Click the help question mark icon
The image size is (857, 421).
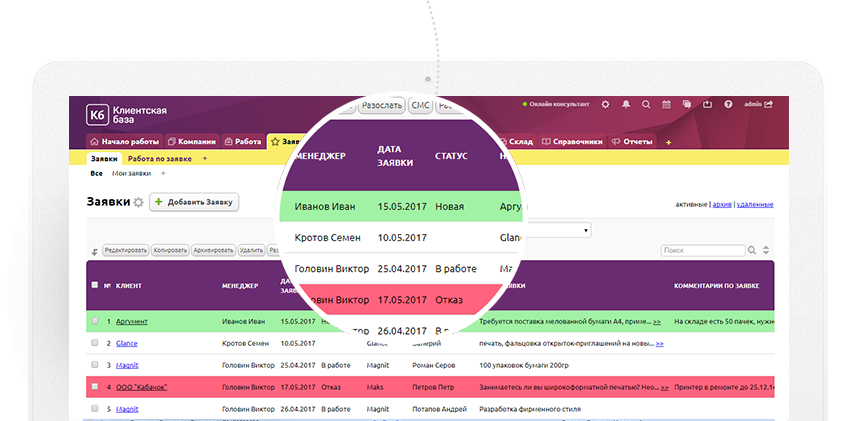pos(728,104)
